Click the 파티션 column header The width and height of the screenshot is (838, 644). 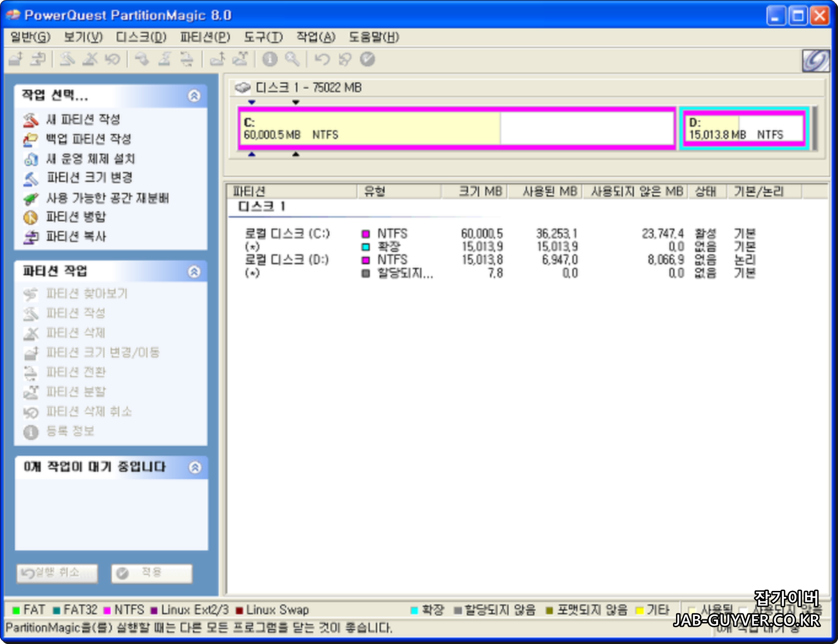click(x=292, y=191)
